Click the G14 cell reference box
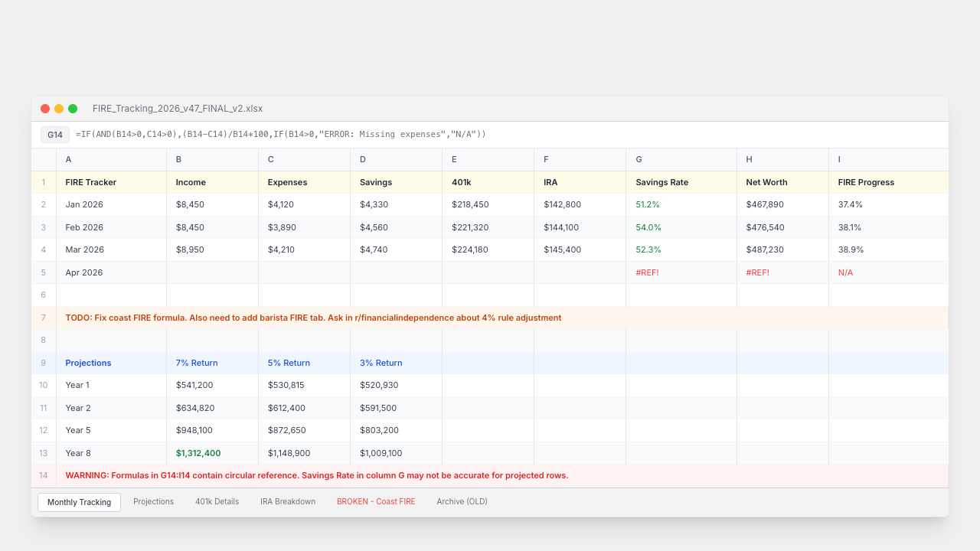980x551 pixels. (55, 135)
